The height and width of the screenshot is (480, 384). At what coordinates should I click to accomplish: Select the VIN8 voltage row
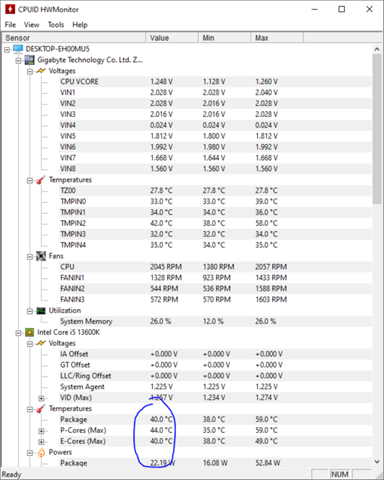coord(215,169)
